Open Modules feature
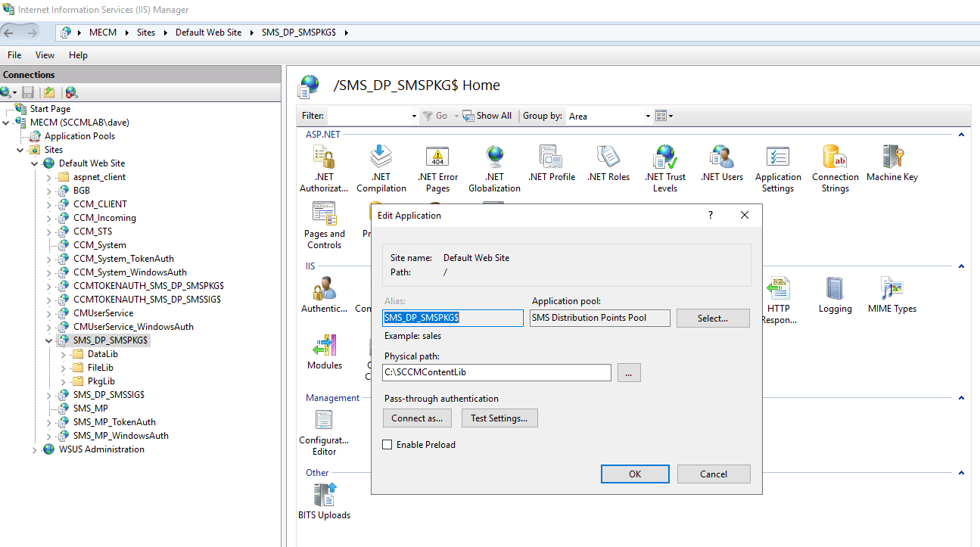980x547 pixels. click(x=324, y=352)
